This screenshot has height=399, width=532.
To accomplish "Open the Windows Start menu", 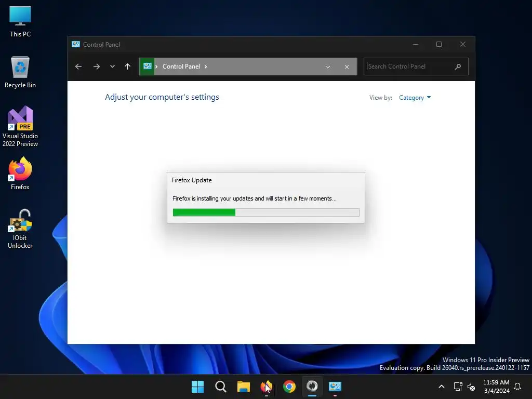I will tap(197, 387).
